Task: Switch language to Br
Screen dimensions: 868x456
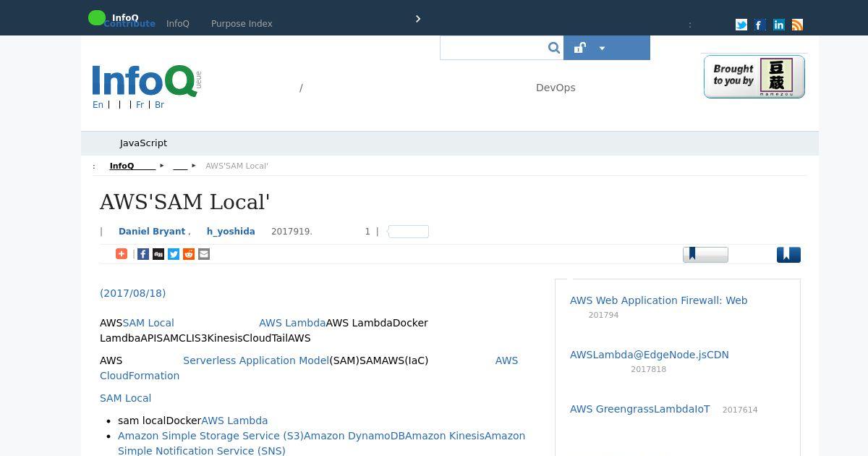Action: pyautogui.click(x=159, y=105)
